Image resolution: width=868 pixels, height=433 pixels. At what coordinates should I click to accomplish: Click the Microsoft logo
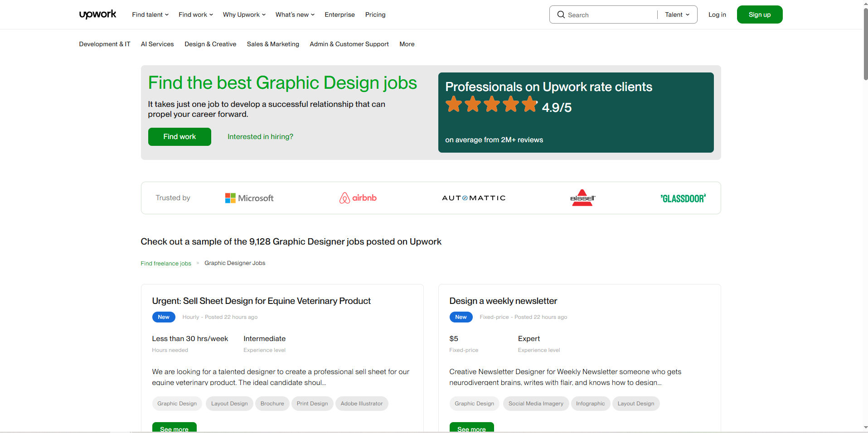click(x=249, y=197)
